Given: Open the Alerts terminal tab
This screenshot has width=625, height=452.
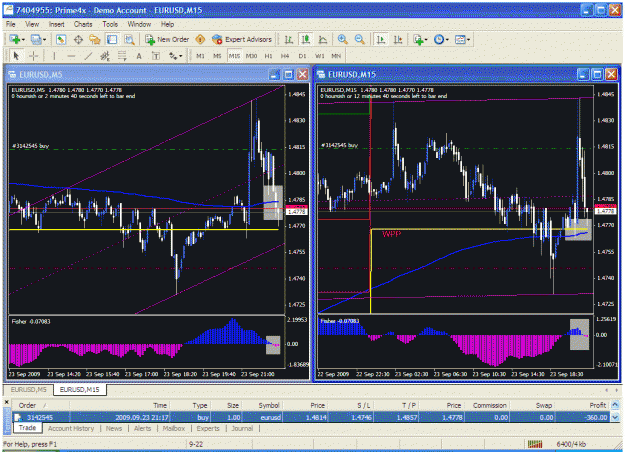Looking at the screenshot, I should (x=142, y=428).
